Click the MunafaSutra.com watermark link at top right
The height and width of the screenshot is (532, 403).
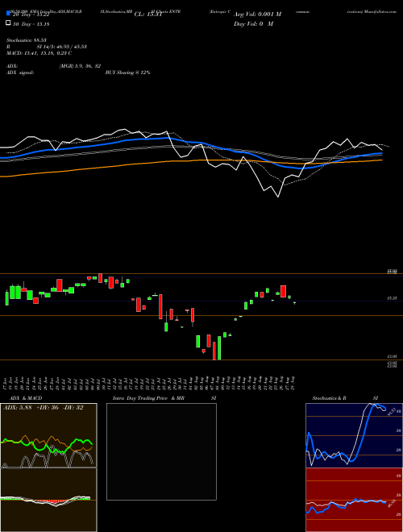coord(380,11)
